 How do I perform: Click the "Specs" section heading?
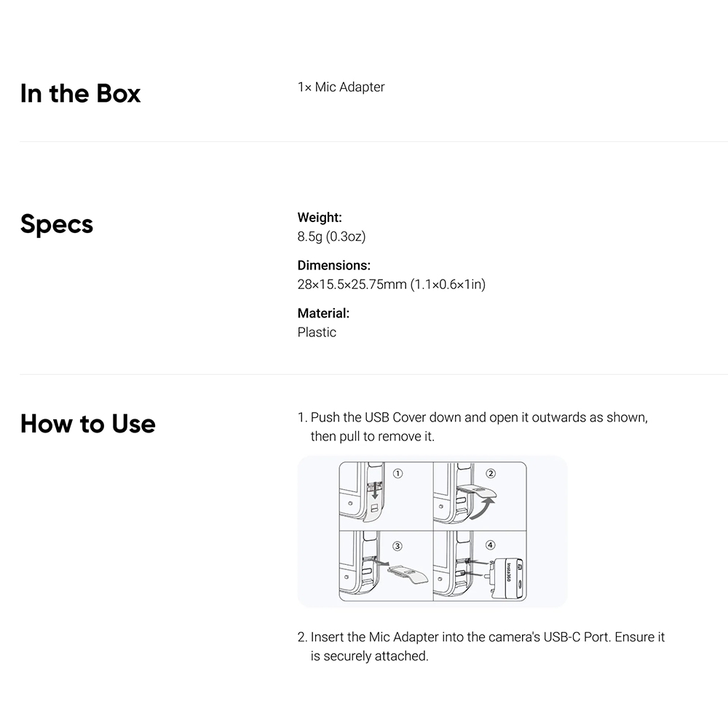click(x=57, y=223)
